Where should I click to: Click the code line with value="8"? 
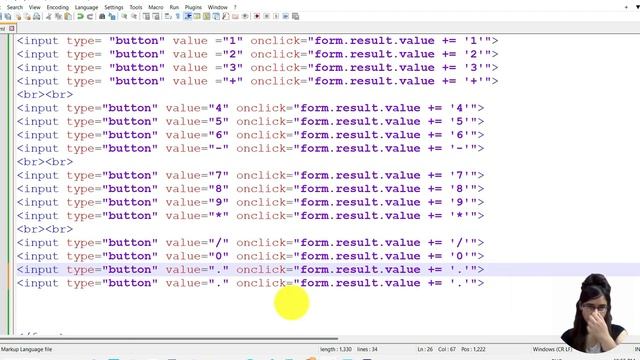point(251,189)
